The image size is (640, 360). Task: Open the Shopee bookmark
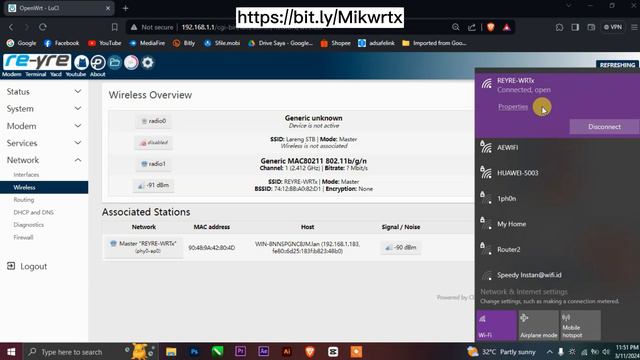(336, 43)
